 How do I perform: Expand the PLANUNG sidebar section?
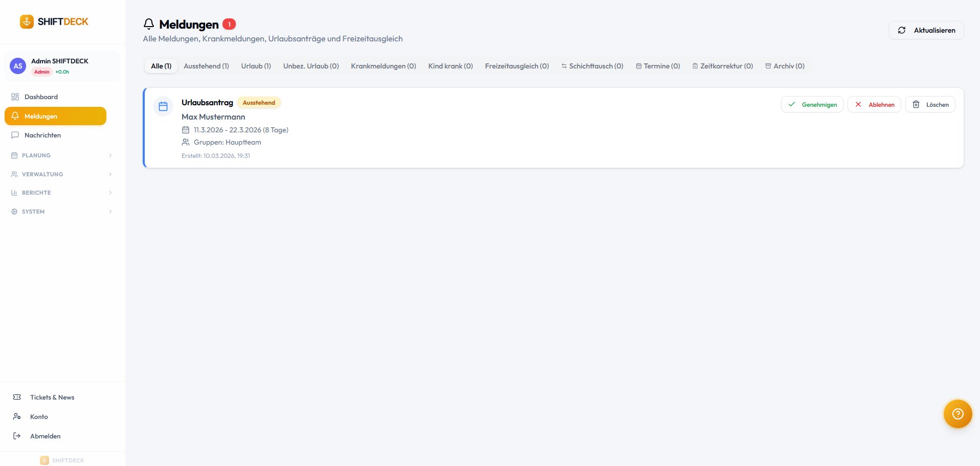[x=61, y=155]
